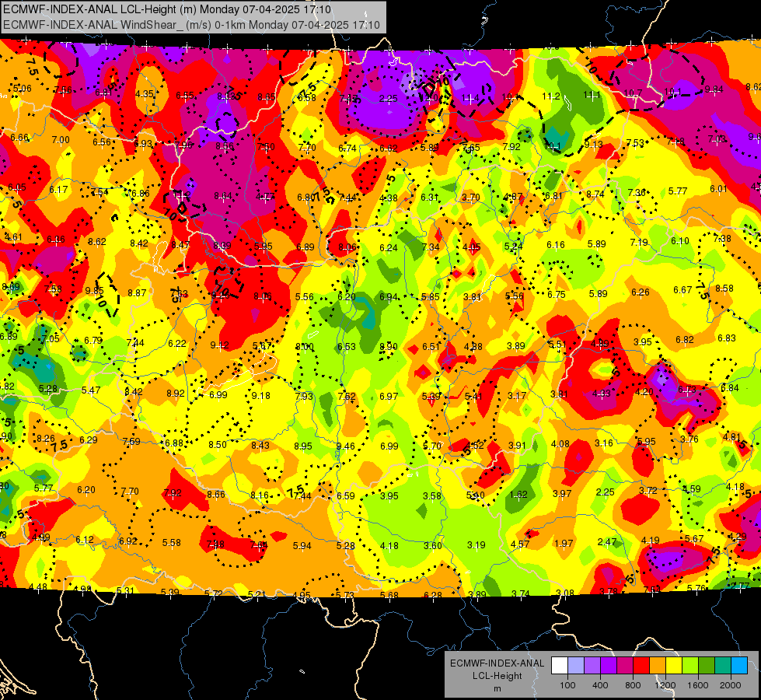Click the legend scale label '1200'
The width and height of the screenshot is (761, 700).
pyautogui.click(x=665, y=685)
